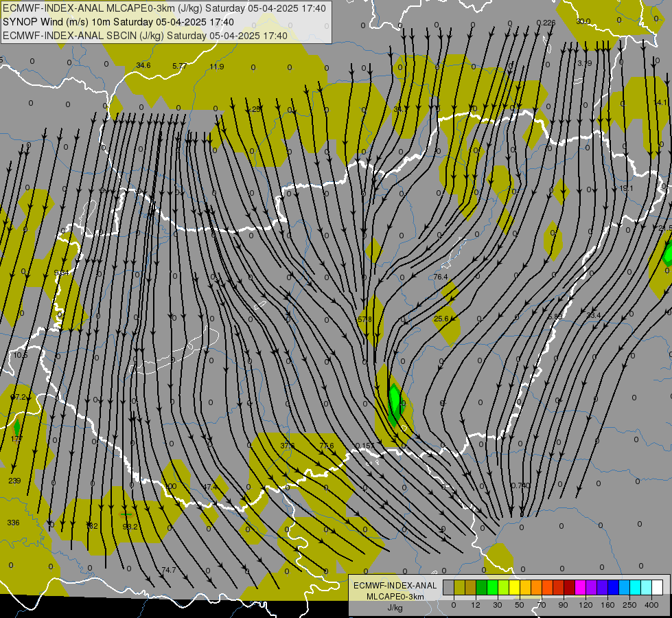
Task: Click the J/kg unit label in legend
Action: click(x=395, y=608)
